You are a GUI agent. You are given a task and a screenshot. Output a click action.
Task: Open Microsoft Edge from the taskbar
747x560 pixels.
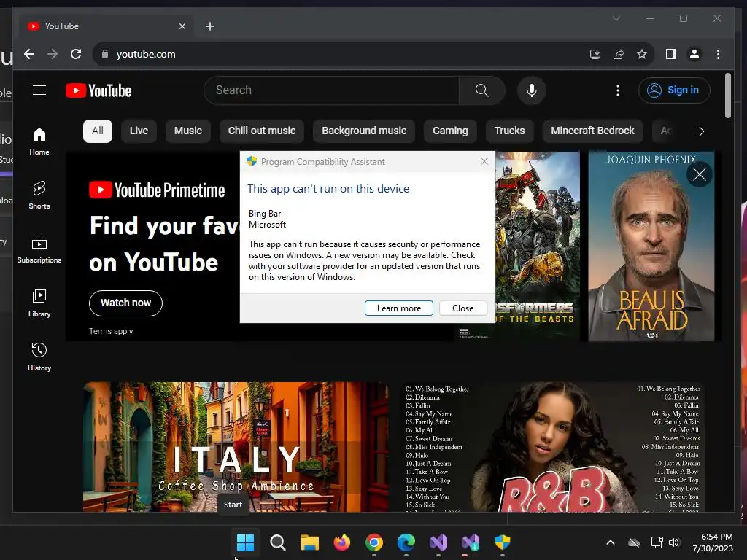(406, 542)
